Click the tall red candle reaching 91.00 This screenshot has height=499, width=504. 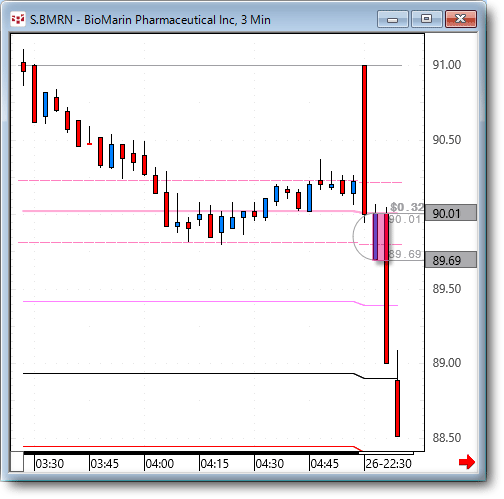click(365, 140)
